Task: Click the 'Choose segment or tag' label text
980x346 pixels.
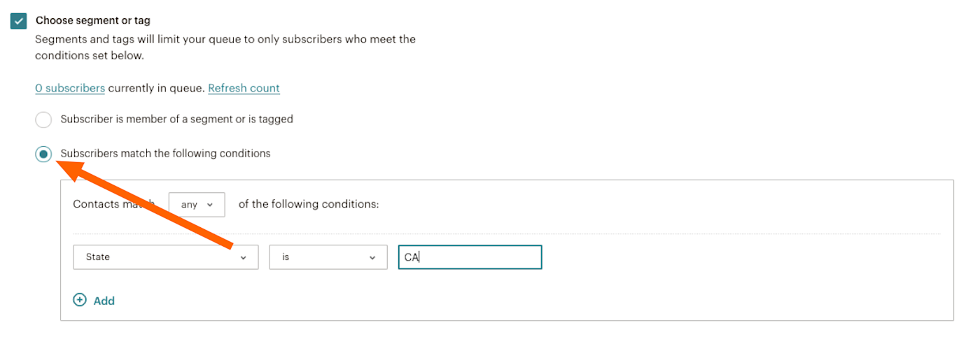Action: coord(92,21)
